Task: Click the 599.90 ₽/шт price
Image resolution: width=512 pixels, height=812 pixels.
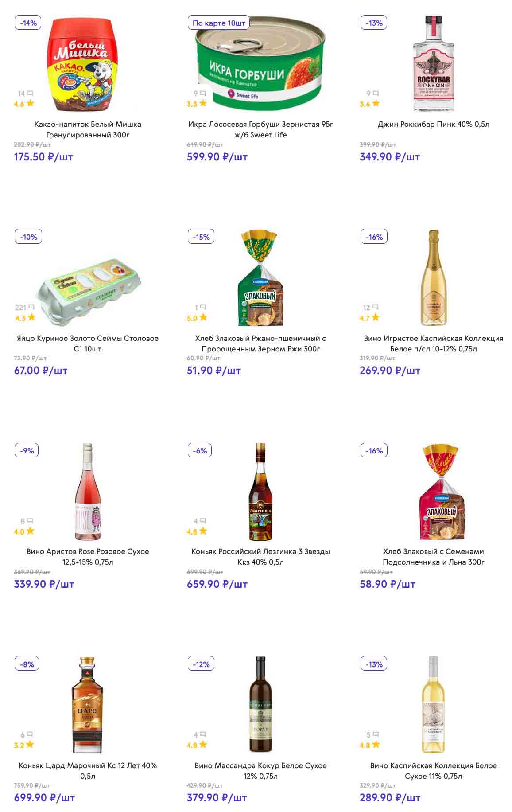Action: click(x=217, y=157)
